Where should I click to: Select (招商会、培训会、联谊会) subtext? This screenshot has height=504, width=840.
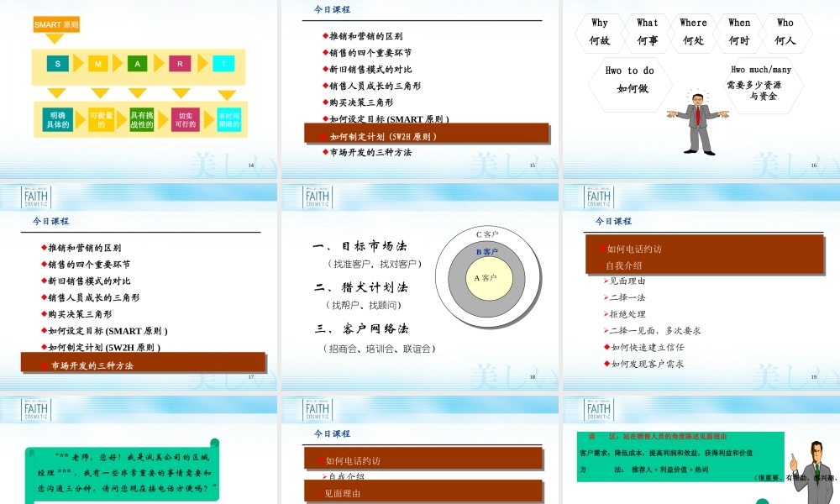[380, 349]
